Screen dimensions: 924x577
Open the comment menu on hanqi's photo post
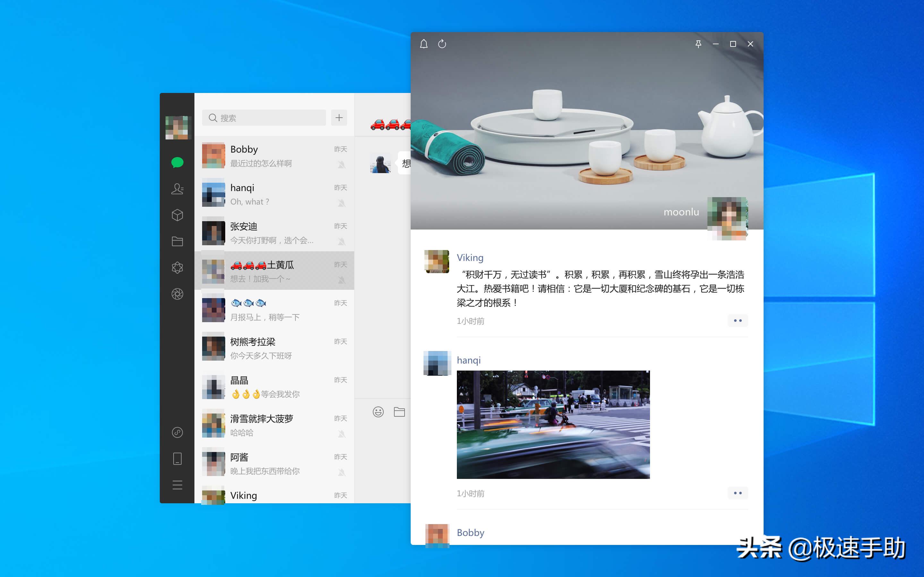[738, 493]
